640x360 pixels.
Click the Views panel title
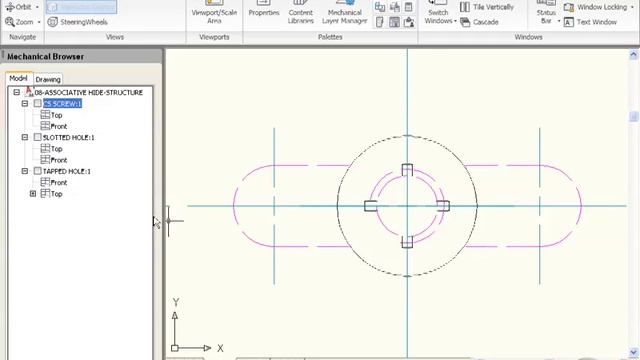coord(115,37)
